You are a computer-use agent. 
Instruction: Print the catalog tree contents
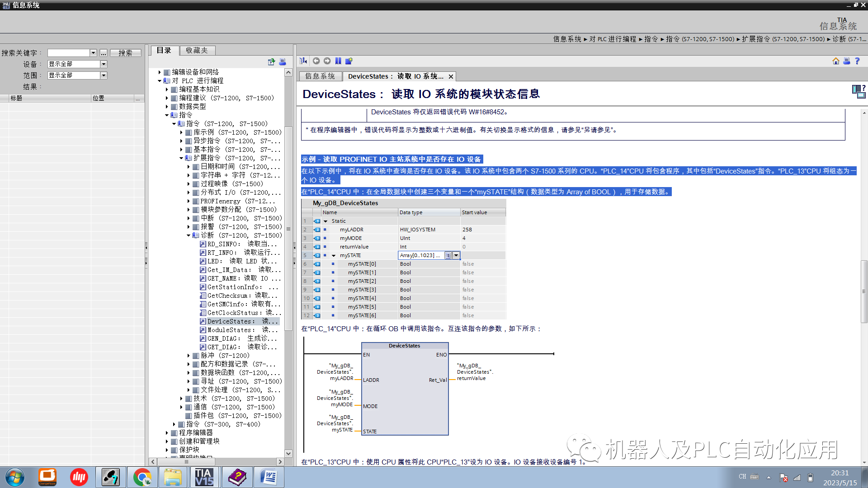282,61
